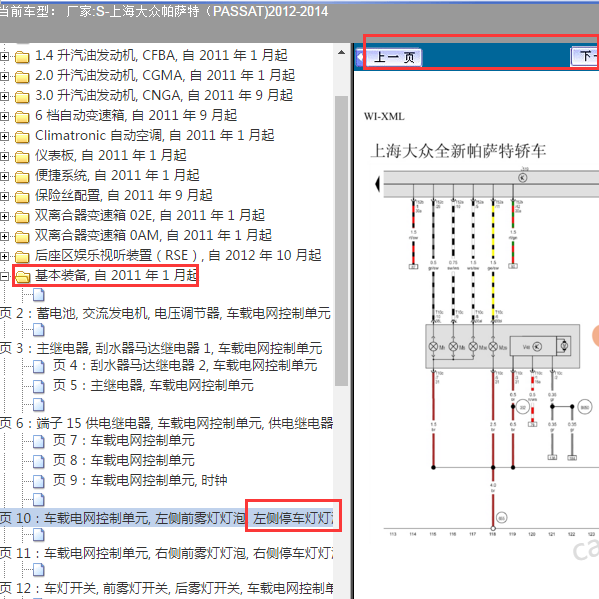Expand 仪表板 folder node

[x=4, y=156]
